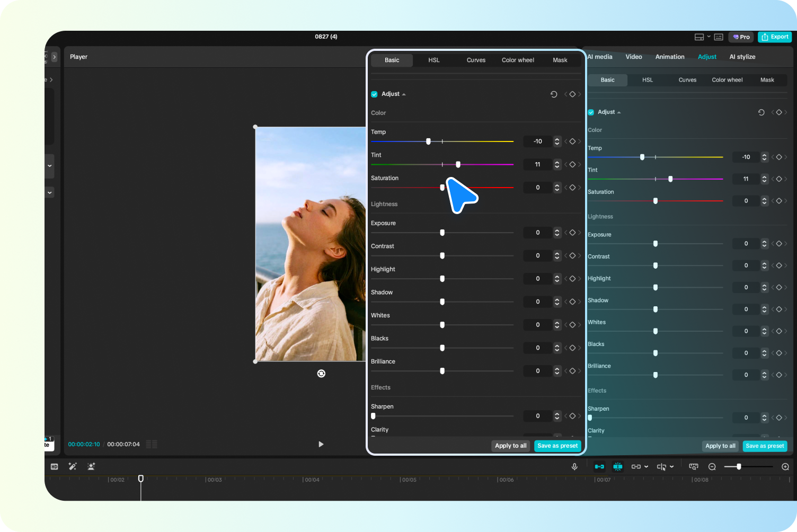The height and width of the screenshot is (532, 797).
Task: Select the split-with-cursor tool icon
Action: tap(661, 467)
